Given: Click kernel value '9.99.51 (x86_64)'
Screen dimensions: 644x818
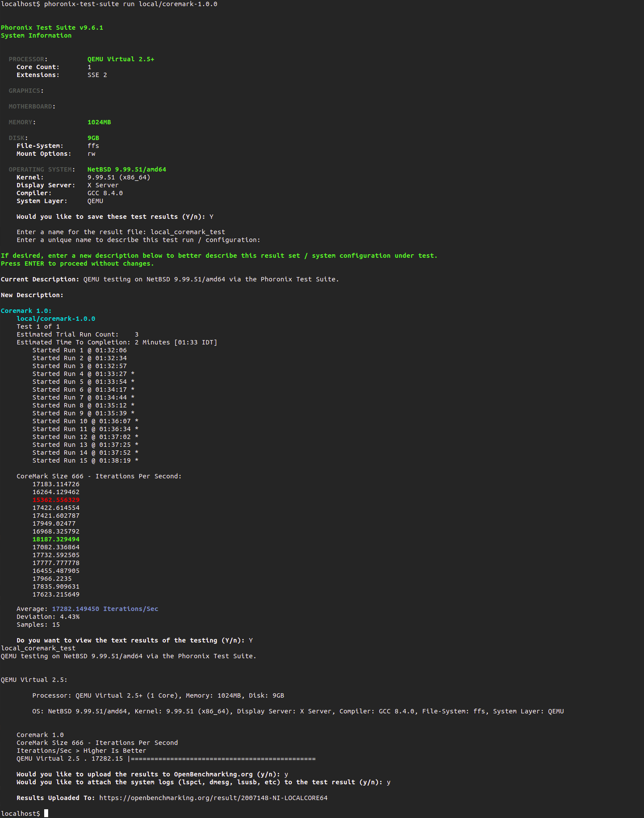Looking at the screenshot, I should 119,177.
